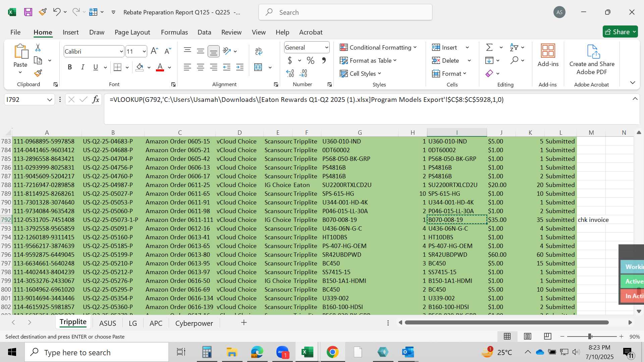
Task: Toggle Middle Align vertical alignment
Action: [201, 51]
